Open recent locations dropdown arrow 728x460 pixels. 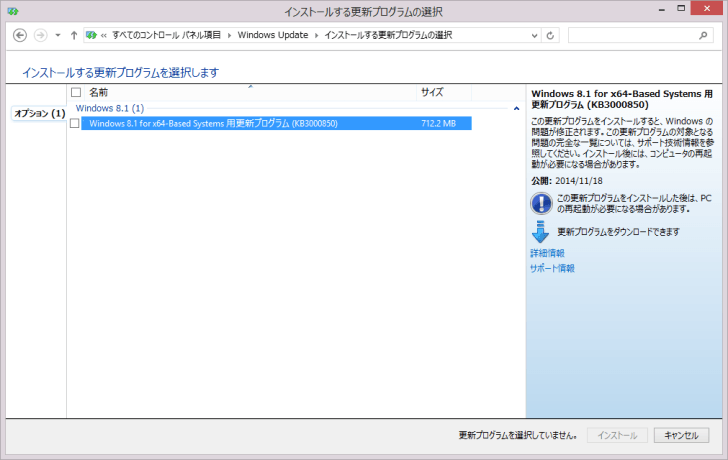pyautogui.click(x=58, y=35)
